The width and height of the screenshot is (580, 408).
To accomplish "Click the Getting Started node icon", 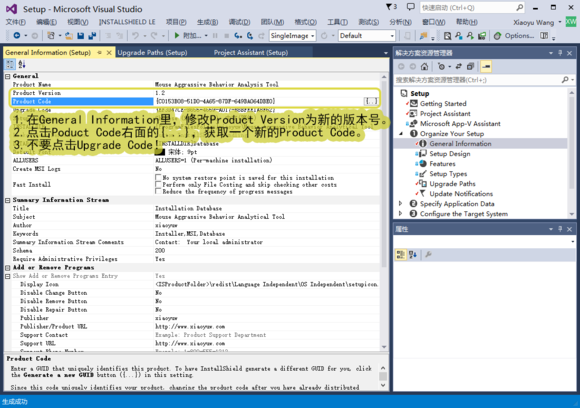I will click(x=414, y=104).
